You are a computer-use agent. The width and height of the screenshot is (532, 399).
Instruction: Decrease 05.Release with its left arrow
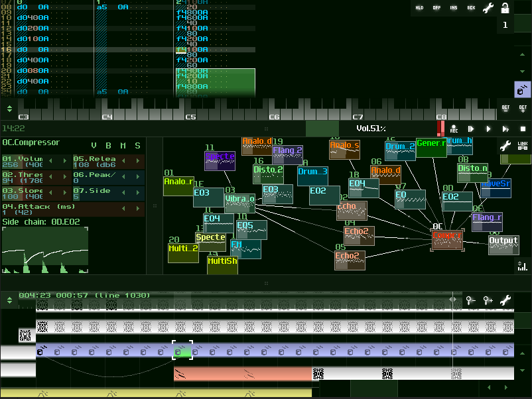123,161
